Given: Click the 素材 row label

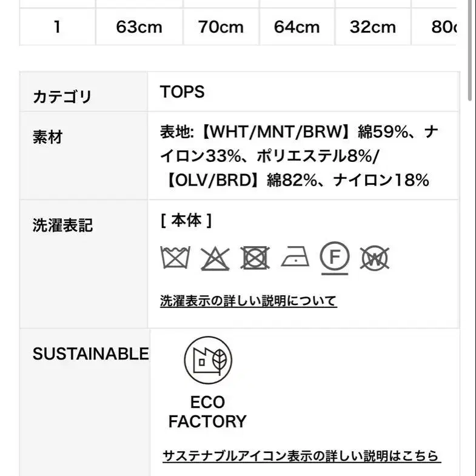Looking at the screenshot, I should point(47,138).
